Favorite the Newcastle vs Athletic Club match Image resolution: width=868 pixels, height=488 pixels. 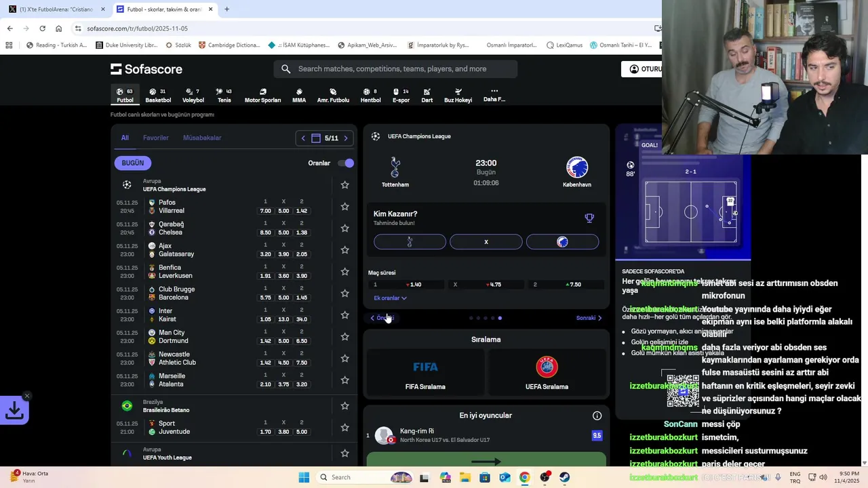coord(344,359)
